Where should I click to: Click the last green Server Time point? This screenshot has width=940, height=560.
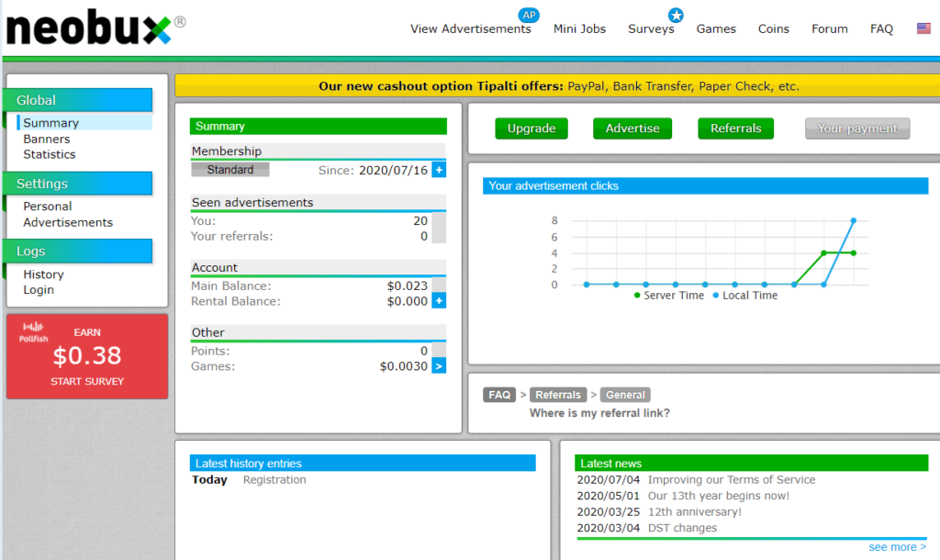point(853,253)
